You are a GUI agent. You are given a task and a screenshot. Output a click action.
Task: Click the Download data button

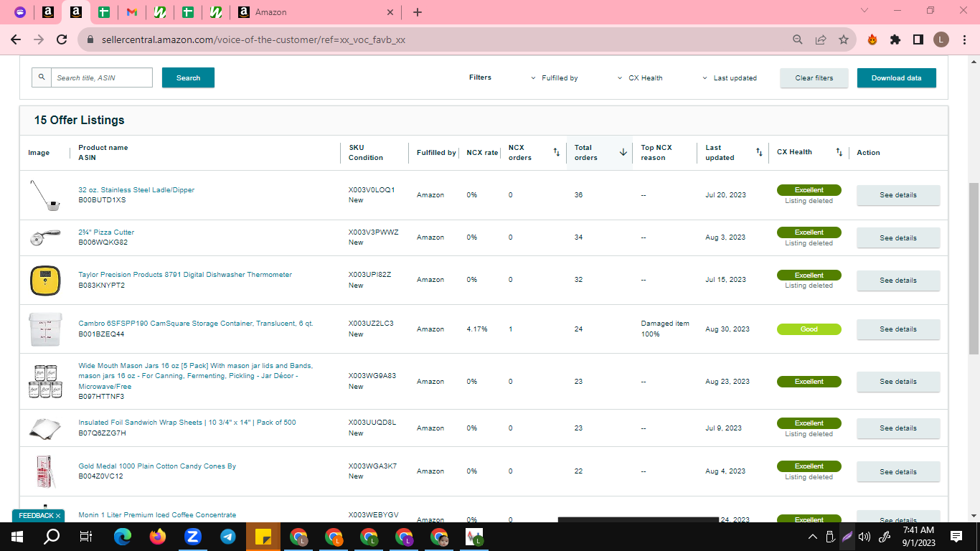point(897,77)
